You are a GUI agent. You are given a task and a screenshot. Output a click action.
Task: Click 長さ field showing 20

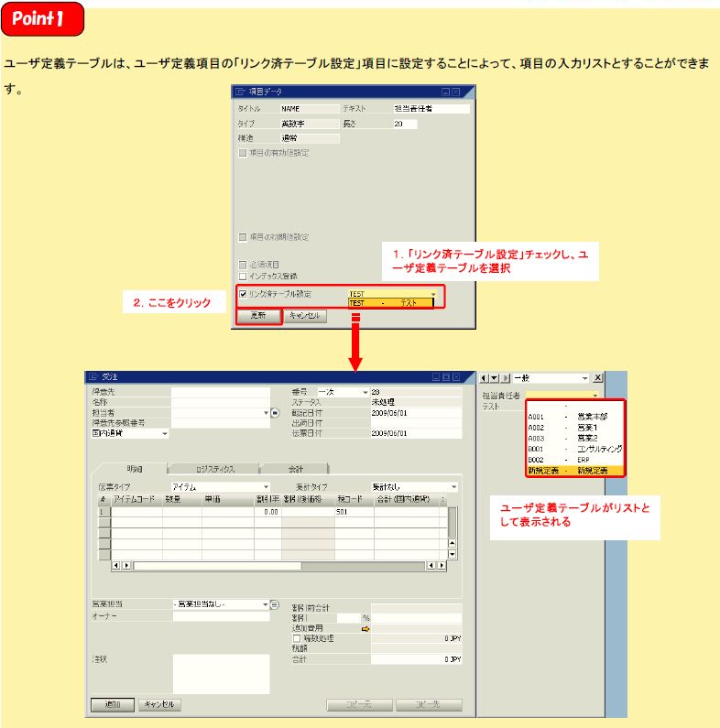coord(405,124)
